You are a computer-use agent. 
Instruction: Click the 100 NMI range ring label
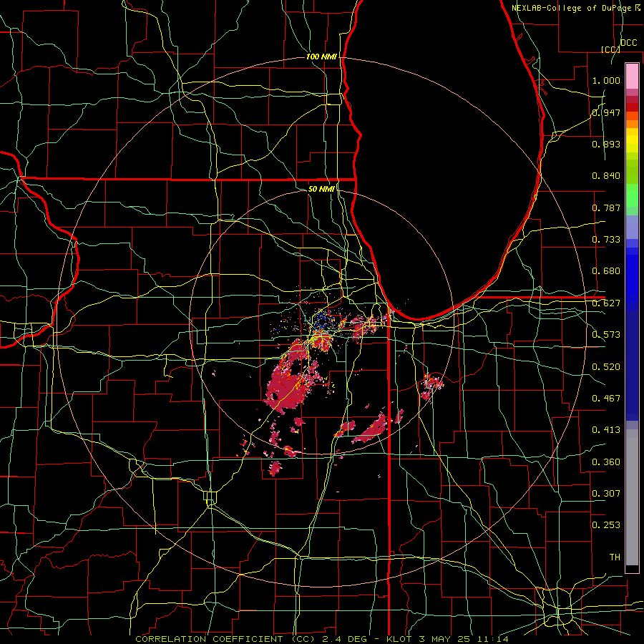321,57
